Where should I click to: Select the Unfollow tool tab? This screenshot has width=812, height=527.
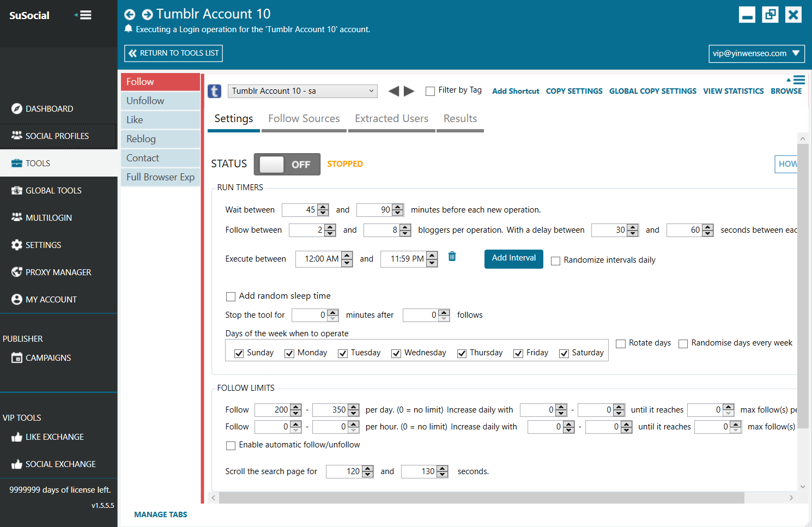160,101
